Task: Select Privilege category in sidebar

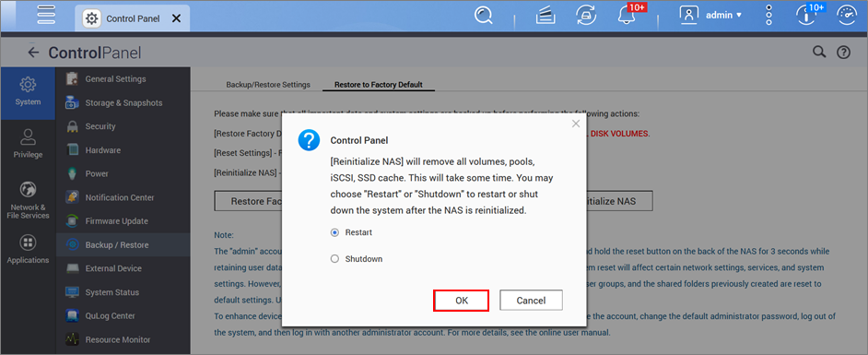Action: point(28,144)
